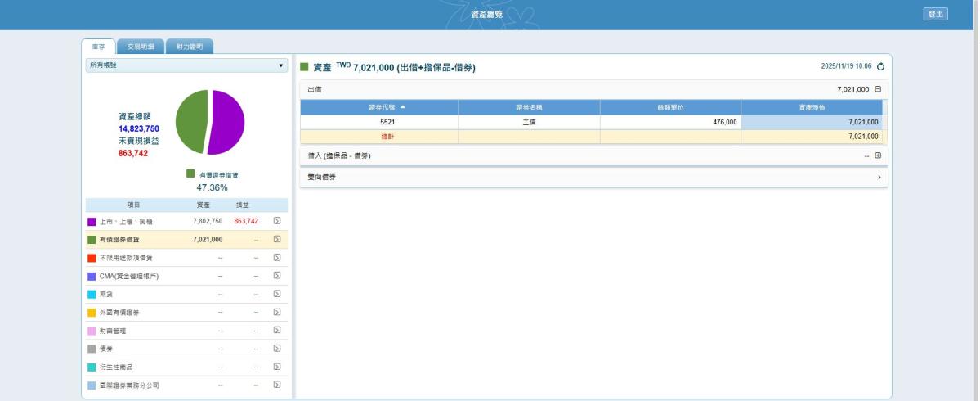Image resolution: width=980 pixels, height=401 pixels.
Task: Expand the 借入 (擔保品 - 借券) section
Action: pos(878,155)
